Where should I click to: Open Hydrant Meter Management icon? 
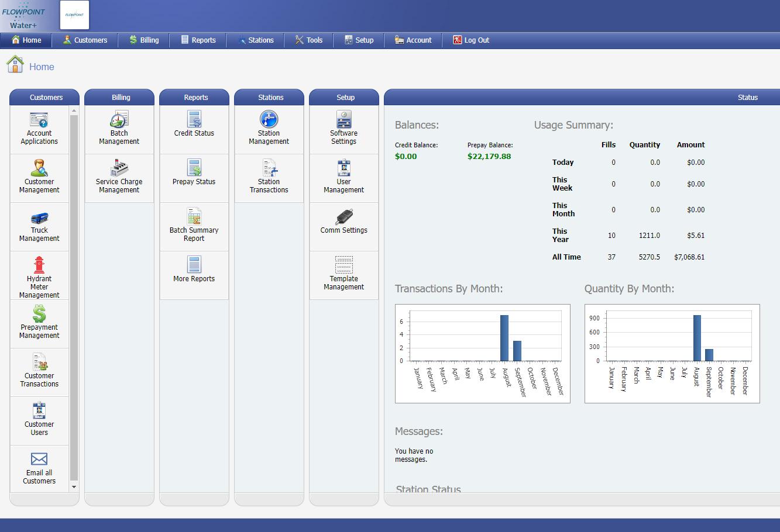pos(39,265)
